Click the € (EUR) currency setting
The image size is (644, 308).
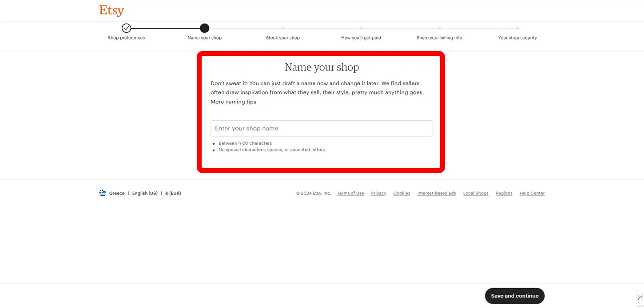[x=173, y=193]
